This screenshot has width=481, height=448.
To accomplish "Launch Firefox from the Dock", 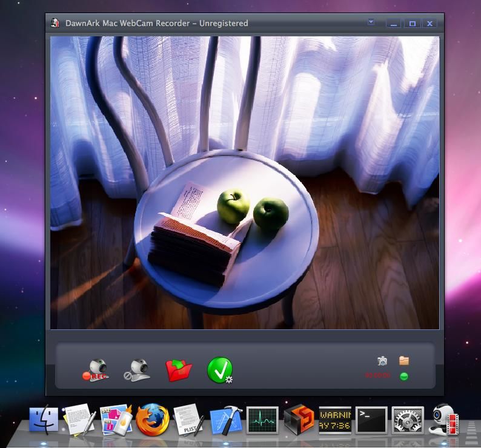I will click(x=153, y=420).
